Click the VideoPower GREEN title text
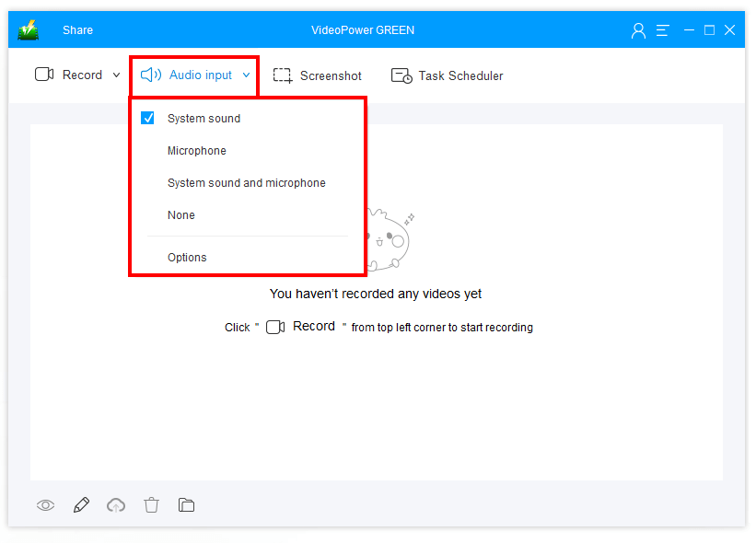The height and width of the screenshot is (543, 756). point(363,29)
